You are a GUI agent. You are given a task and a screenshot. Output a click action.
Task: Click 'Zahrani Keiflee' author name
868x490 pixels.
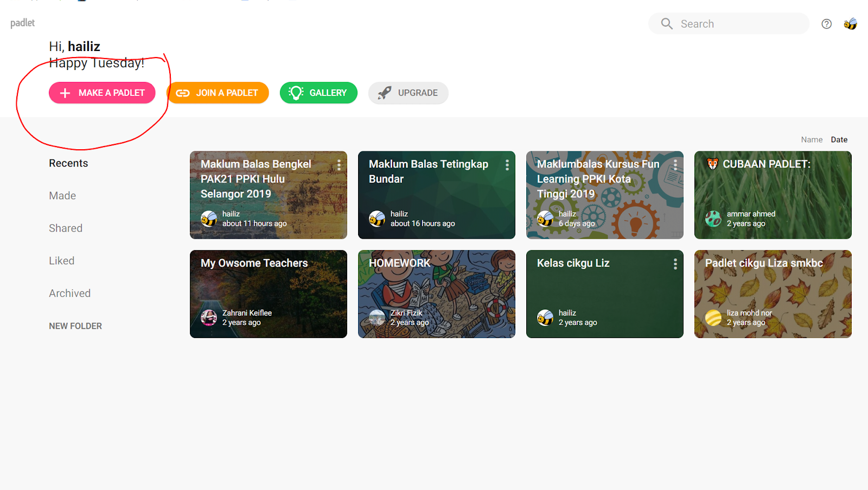247,313
